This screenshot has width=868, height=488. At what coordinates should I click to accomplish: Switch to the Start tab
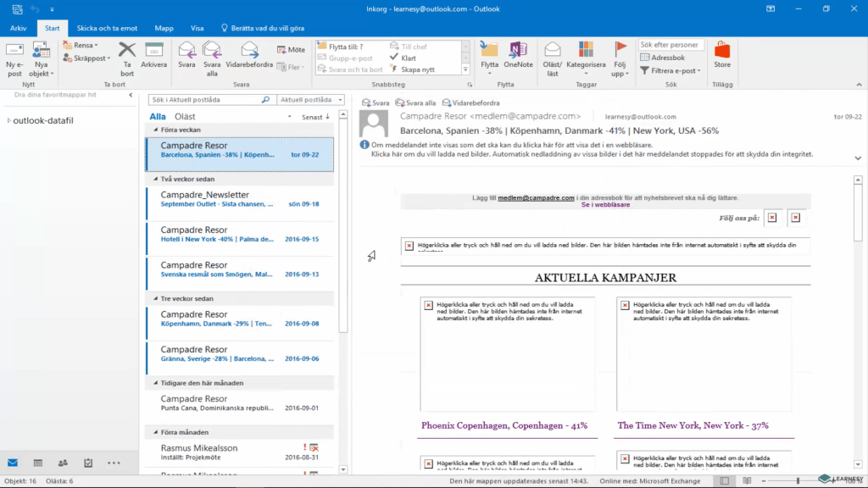[52, 28]
